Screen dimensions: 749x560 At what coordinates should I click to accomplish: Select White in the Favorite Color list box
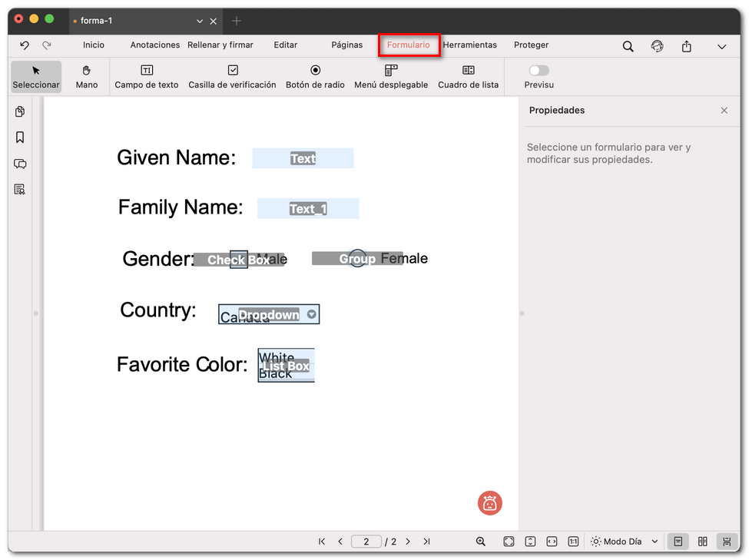[x=278, y=356]
